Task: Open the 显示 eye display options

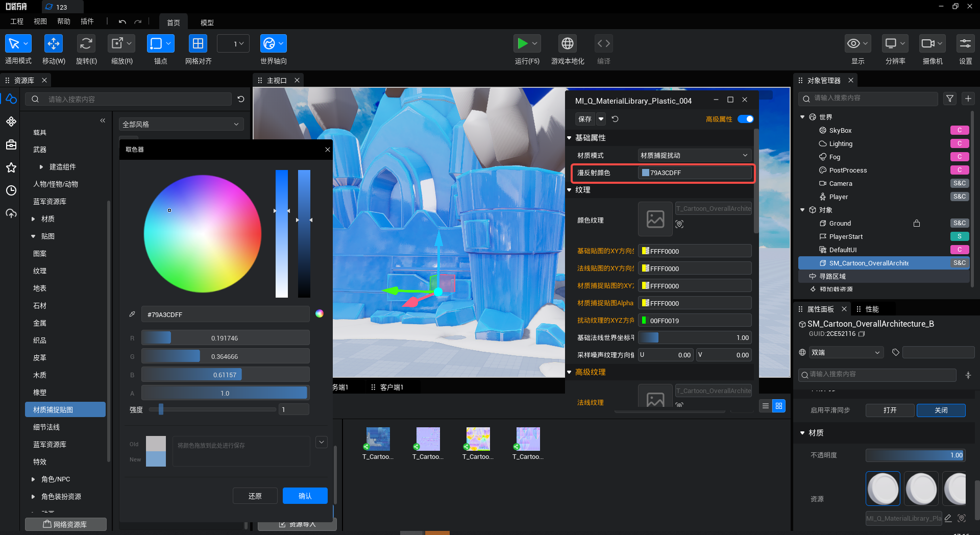Action: coord(857,44)
